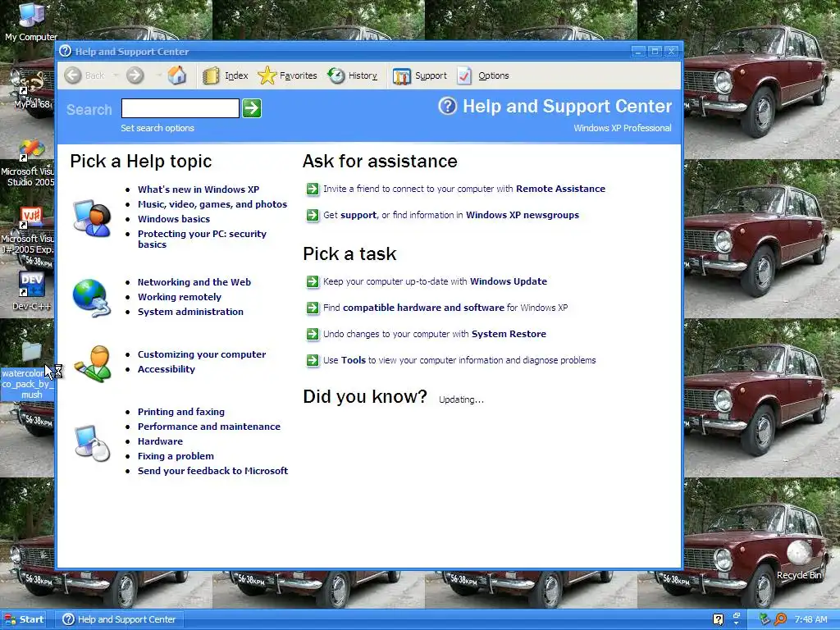Click the help question mark tray icon
Viewport: 840px width, 630px height.
[x=719, y=619]
